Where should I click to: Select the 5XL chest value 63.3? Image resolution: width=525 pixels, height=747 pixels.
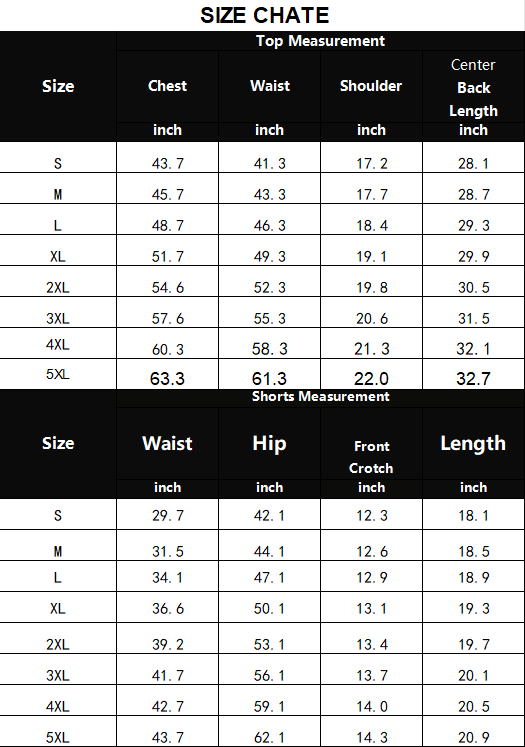coord(167,379)
